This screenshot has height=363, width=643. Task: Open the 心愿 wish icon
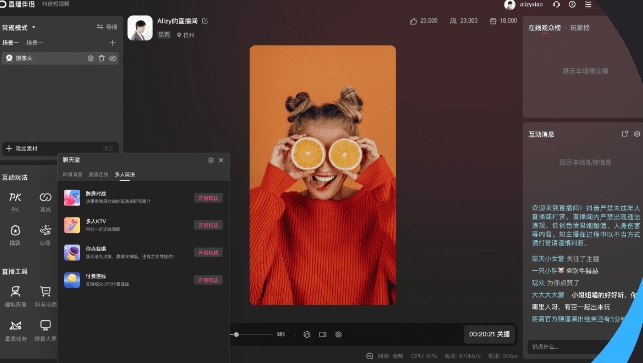pos(45,231)
